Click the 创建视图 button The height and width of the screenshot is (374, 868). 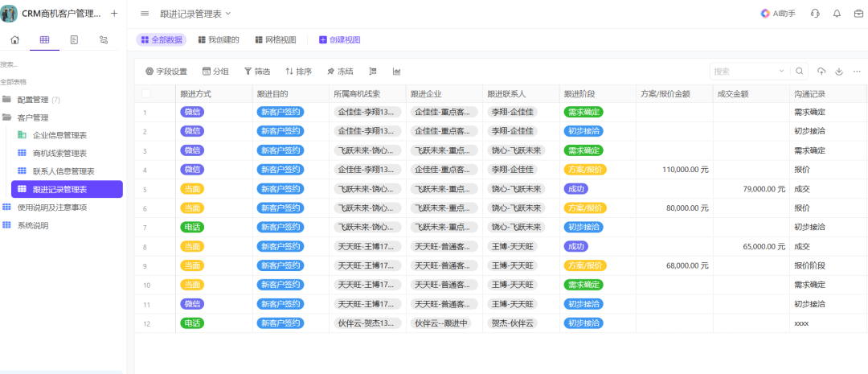340,39
